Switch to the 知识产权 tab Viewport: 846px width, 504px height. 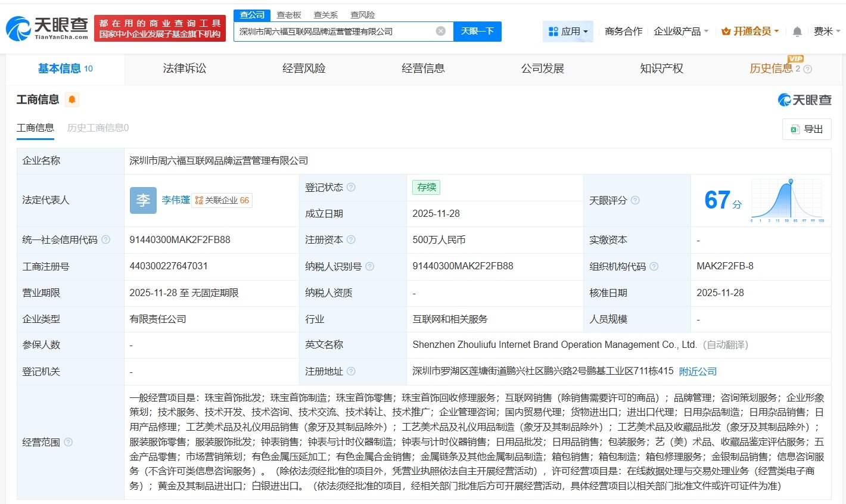(662, 69)
